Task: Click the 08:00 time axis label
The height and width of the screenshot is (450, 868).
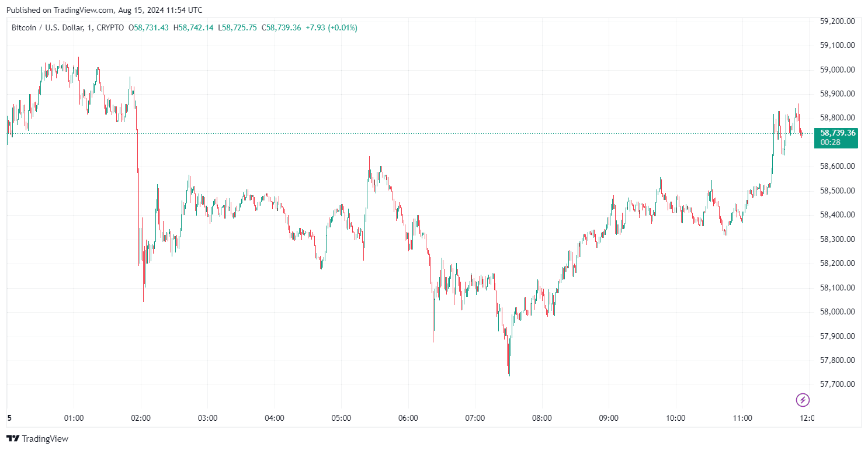Action: click(542, 418)
